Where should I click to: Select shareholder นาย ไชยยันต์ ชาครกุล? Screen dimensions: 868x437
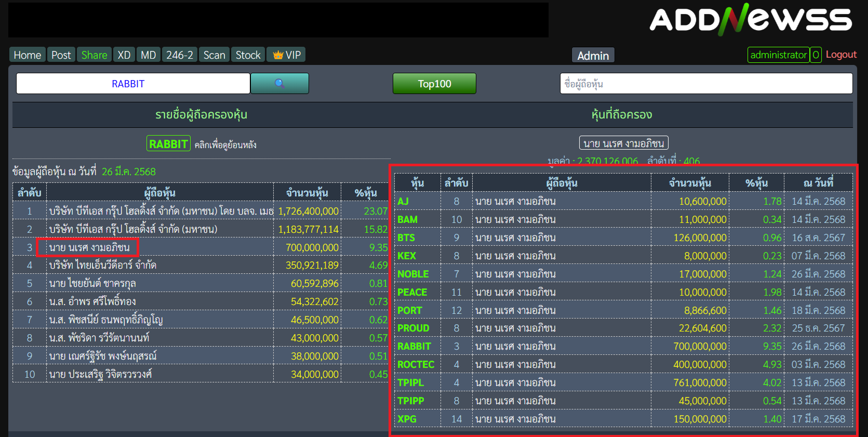coord(92,283)
